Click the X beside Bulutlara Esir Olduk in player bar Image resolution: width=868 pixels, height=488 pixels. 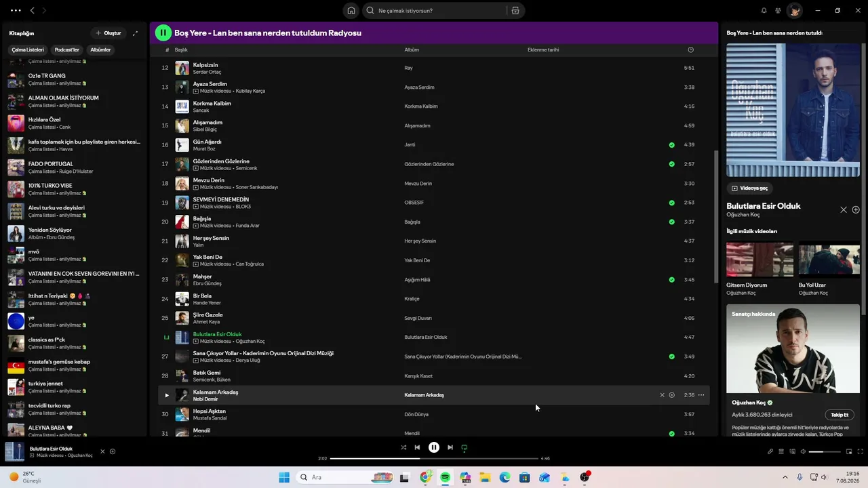103,451
